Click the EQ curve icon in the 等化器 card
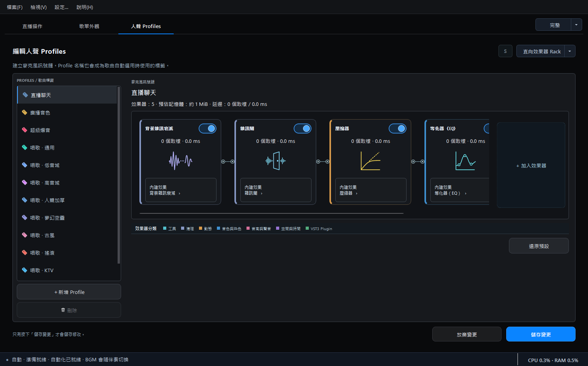Viewport: 588px width, 366px height. click(x=465, y=161)
